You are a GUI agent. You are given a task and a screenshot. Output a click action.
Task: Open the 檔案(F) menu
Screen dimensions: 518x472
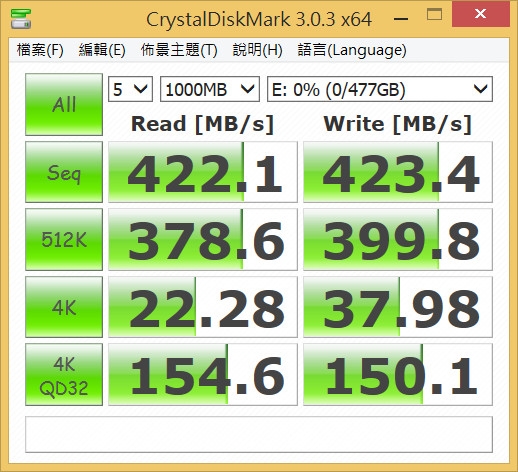point(40,50)
